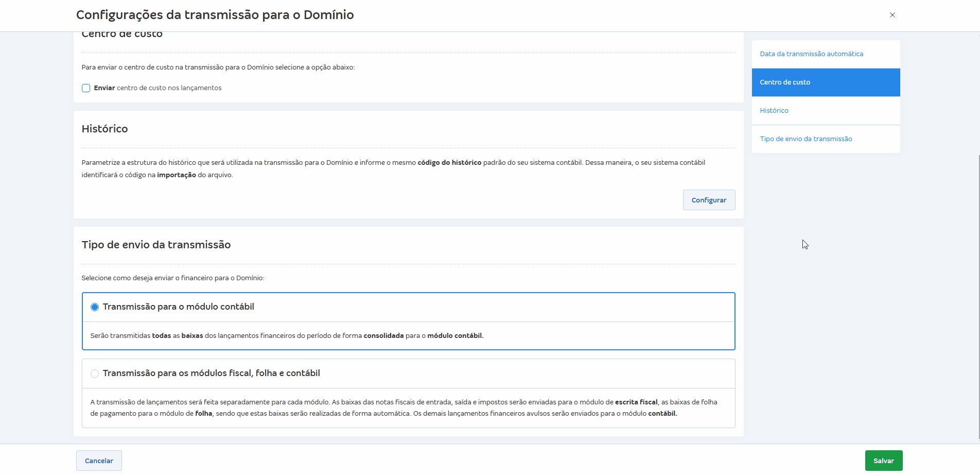Click the Centro de custo section heading
Image resolution: width=980 pixels, height=475 pixels.
[121, 33]
